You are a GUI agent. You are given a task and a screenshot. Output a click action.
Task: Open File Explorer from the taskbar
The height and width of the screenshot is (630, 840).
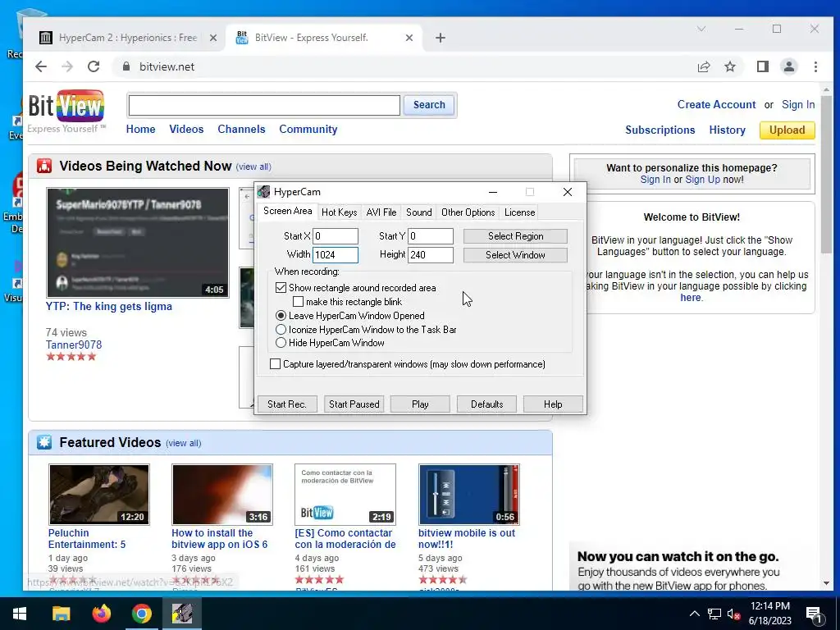click(x=61, y=614)
